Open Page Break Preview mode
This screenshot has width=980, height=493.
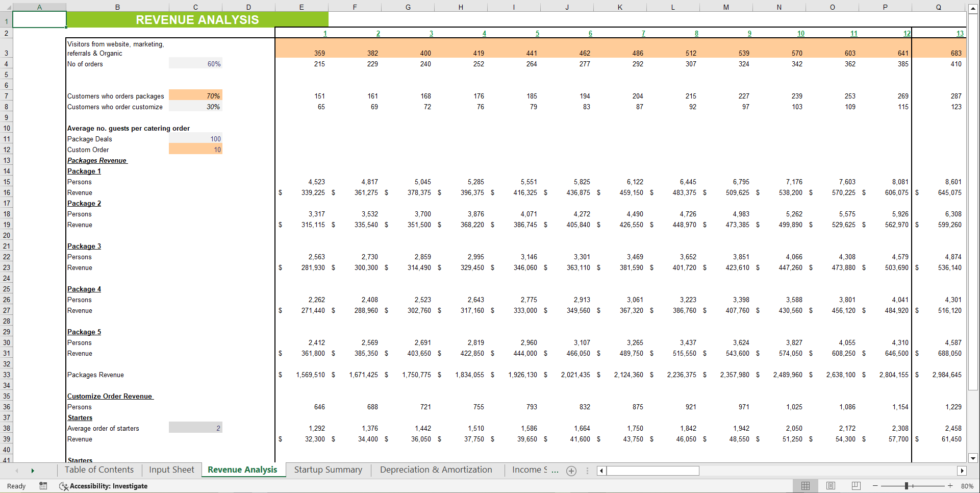pyautogui.click(x=856, y=485)
